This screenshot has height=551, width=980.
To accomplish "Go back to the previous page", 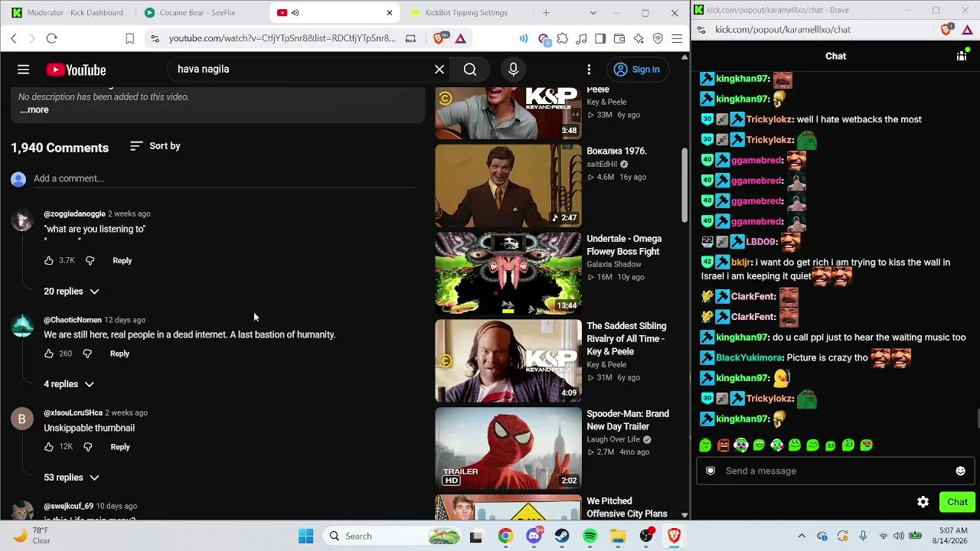I will [14, 38].
